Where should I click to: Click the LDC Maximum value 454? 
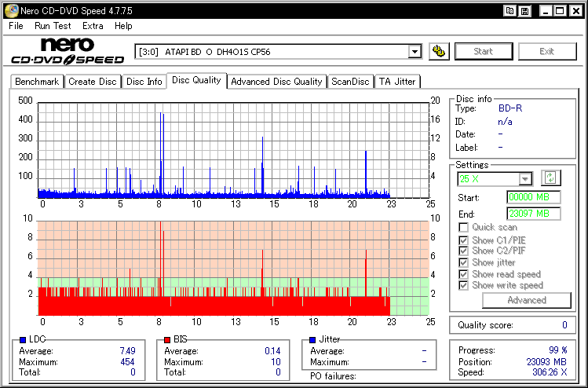127,362
